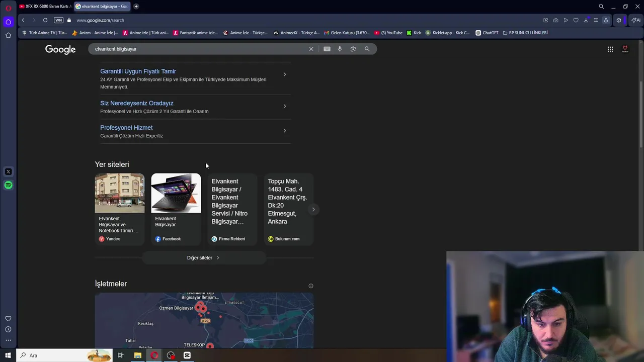Open YouTube bookmark
The height and width of the screenshot is (362, 644).
[x=388, y=33]
